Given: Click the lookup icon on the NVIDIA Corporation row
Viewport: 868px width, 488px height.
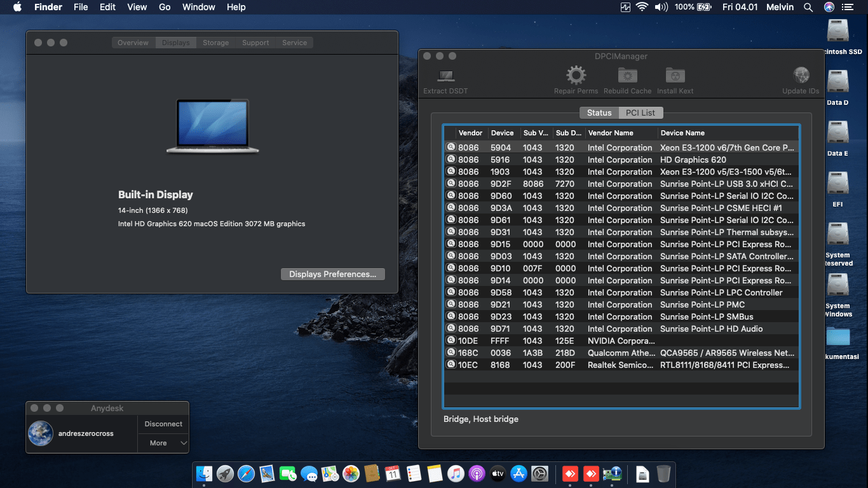Looking at the screenshot, I should [451, 341].
